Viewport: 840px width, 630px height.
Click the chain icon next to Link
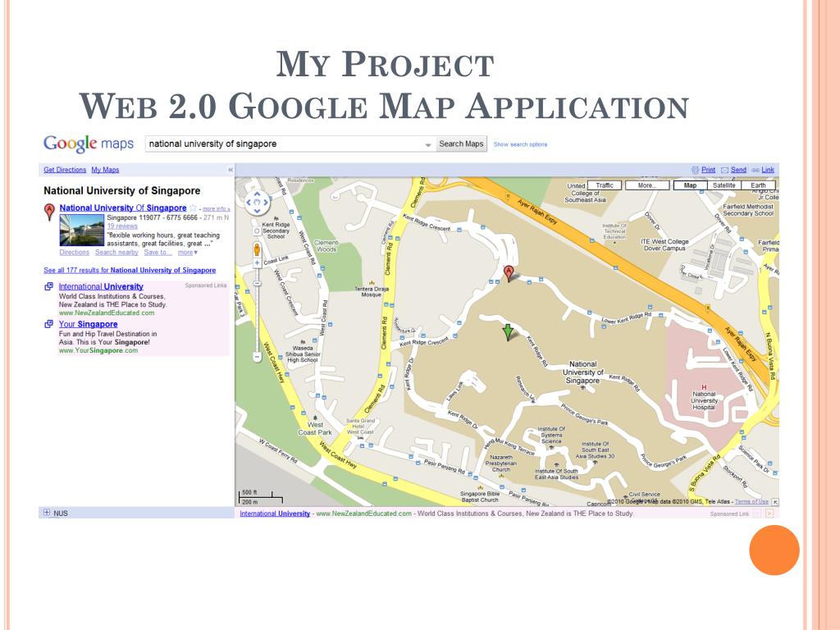(756, 170)
